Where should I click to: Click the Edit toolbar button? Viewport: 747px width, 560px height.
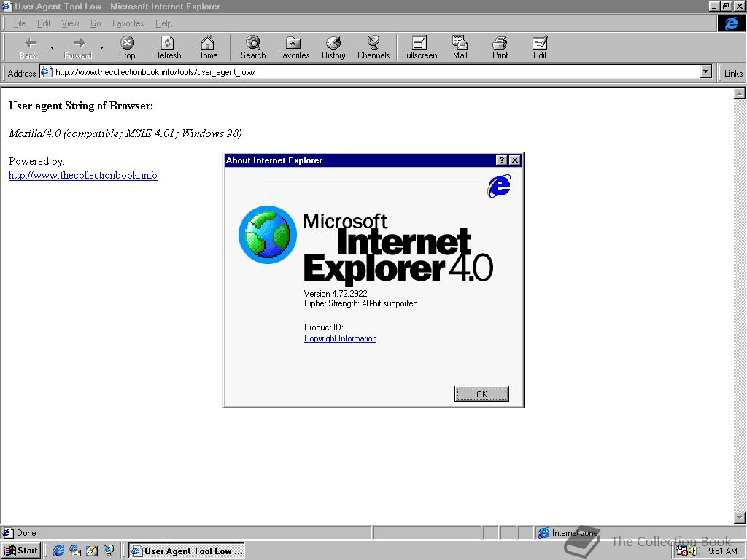[540, 48]
